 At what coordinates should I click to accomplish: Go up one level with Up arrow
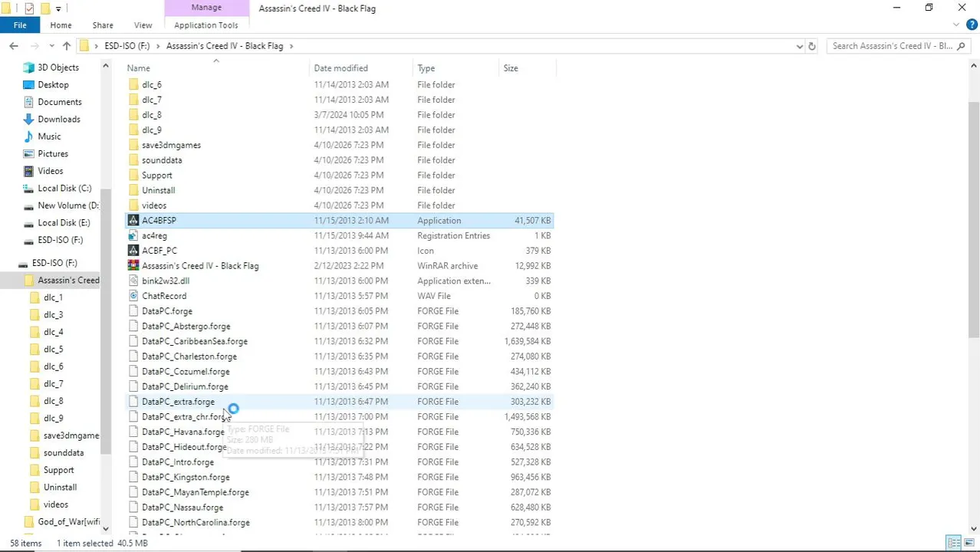67,46
